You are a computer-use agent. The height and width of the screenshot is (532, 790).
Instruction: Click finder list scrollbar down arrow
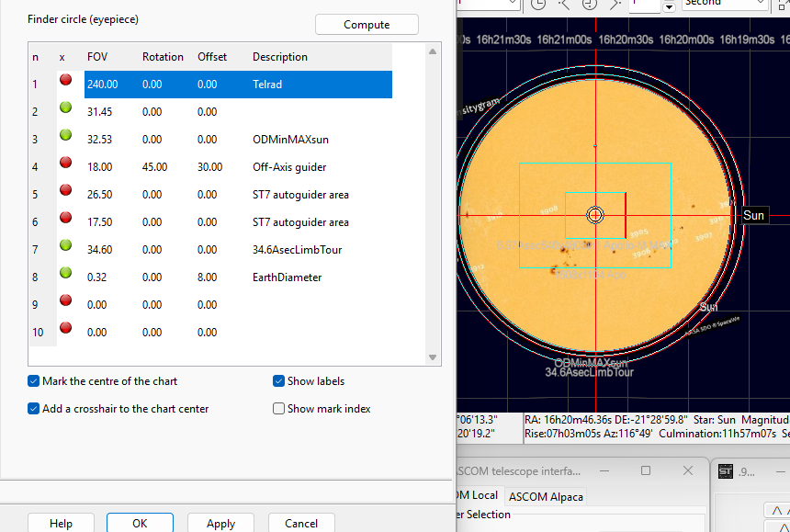coord(433,357)
